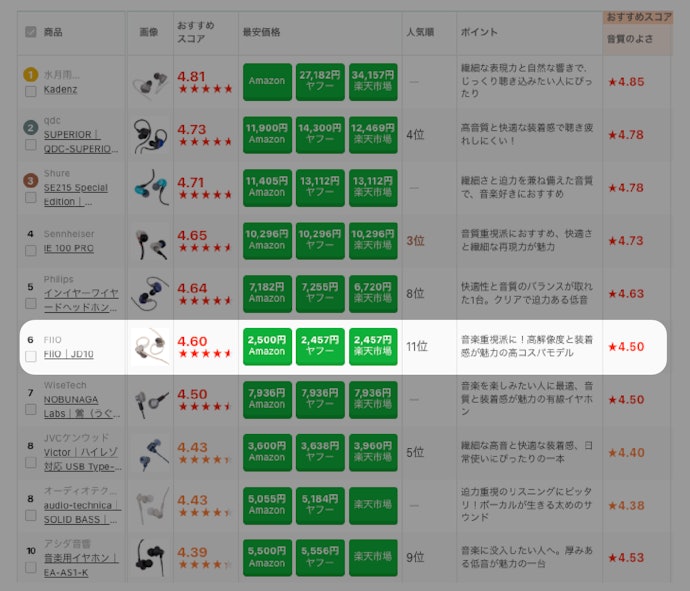View the Kadenz earphone thumbnail
The height and width of the screenshot is (591, 690).
tap(150, 82)
